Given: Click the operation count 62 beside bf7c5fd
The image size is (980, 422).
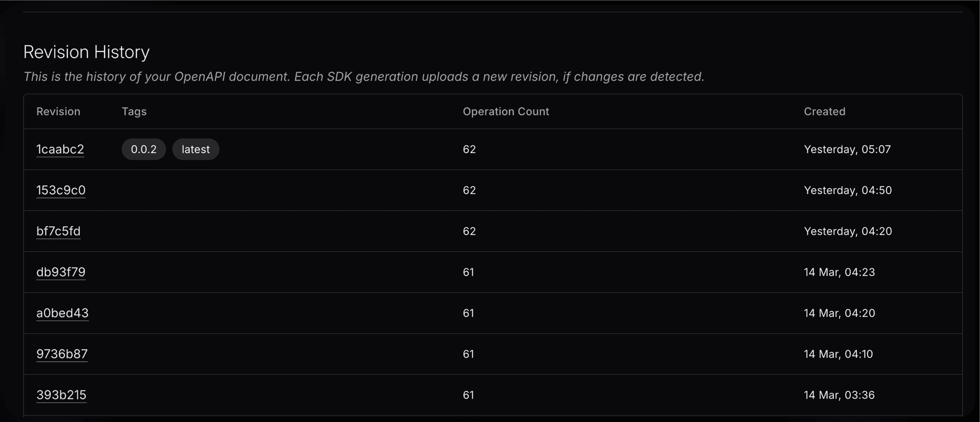Looking at the screenshot, I should 469,231.
